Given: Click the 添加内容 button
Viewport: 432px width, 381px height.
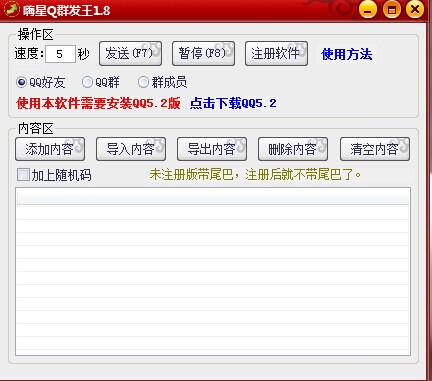Looking at the screenshot, I should coord(50,149).
